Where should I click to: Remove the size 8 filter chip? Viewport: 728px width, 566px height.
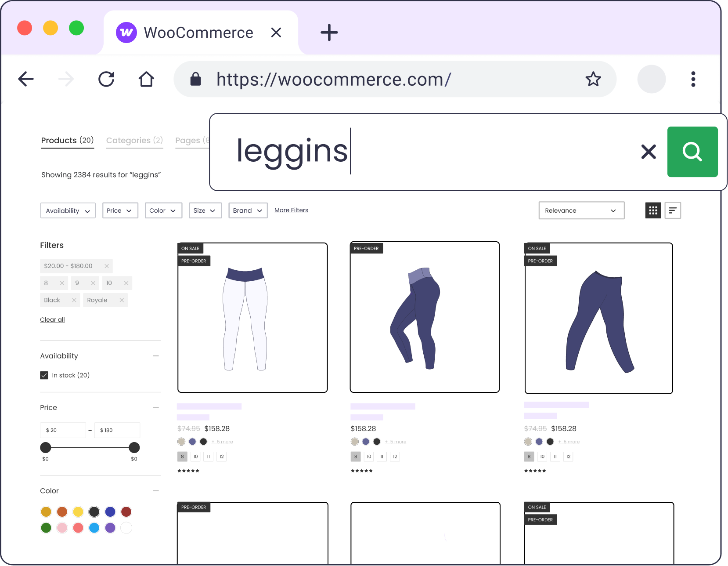(x=62, y=283)
